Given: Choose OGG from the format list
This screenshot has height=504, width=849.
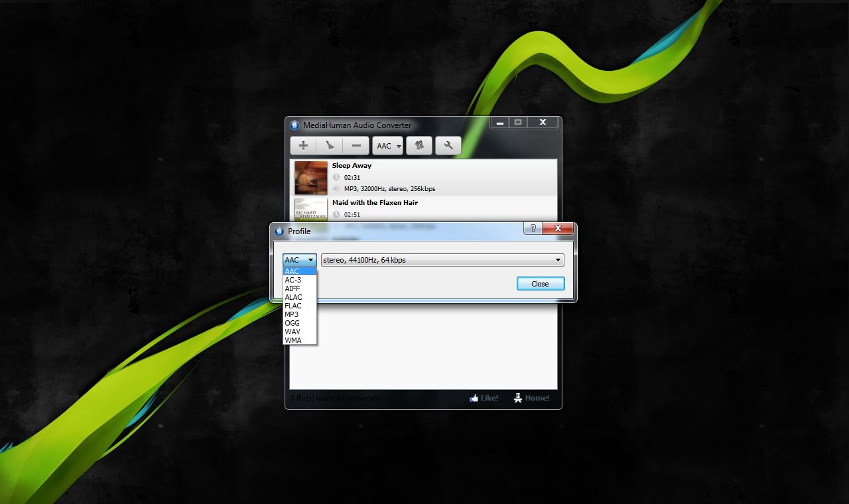Looking at the screenshot, I should click(x=300, y=323).
